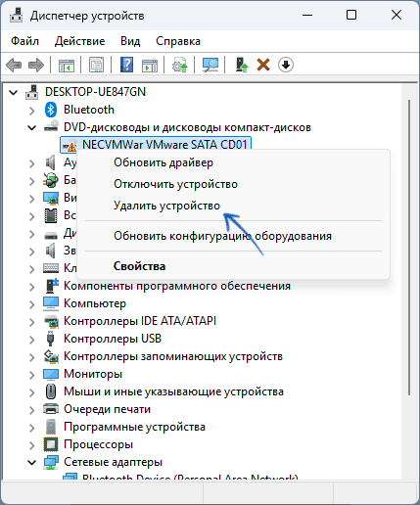Expand Контроллеры запоминающих устройств chevron

[x=31, y=357]
